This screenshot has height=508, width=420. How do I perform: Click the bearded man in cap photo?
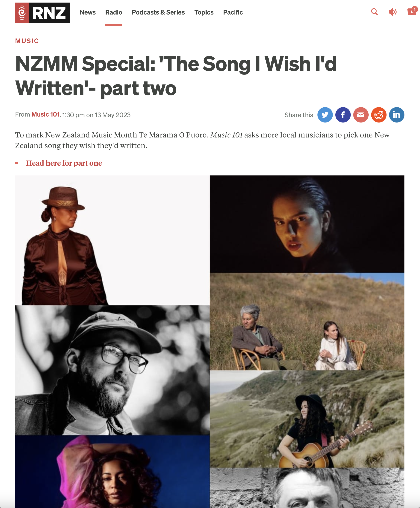(112, 370)
